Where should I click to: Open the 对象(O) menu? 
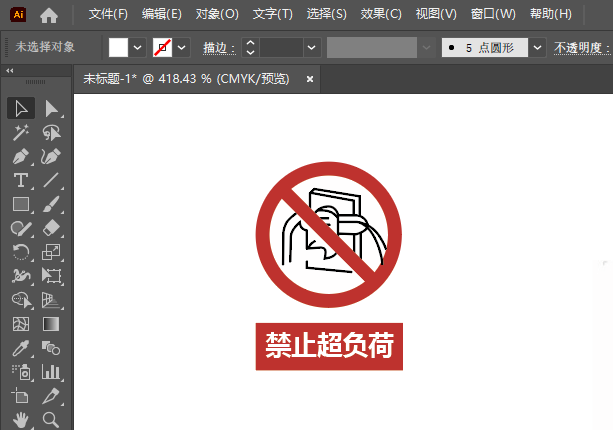click(x=217, y=14)
